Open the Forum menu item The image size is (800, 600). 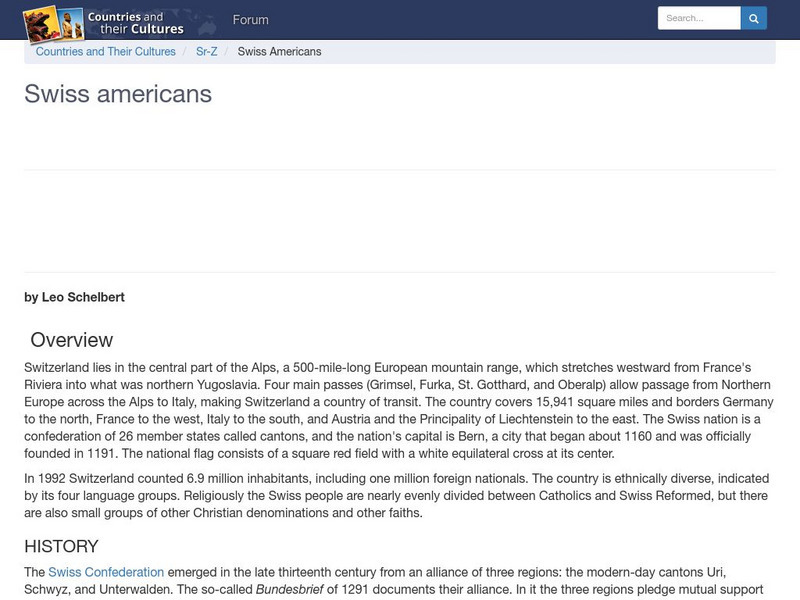(250, 20)
